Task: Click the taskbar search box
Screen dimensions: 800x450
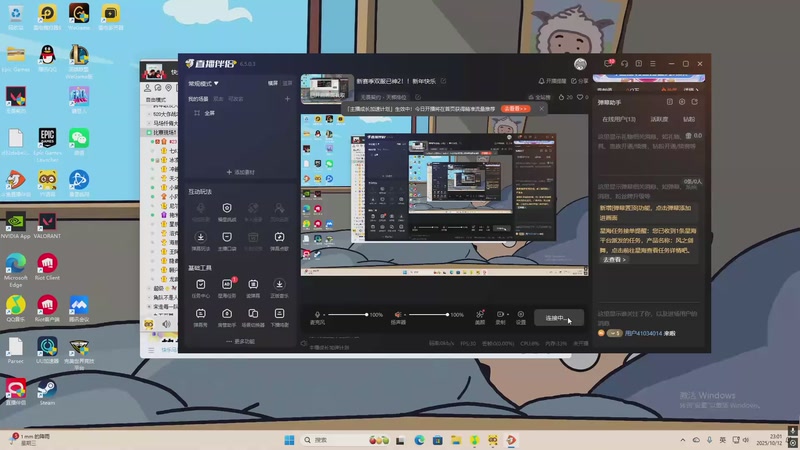Action: tap(347, 440)
